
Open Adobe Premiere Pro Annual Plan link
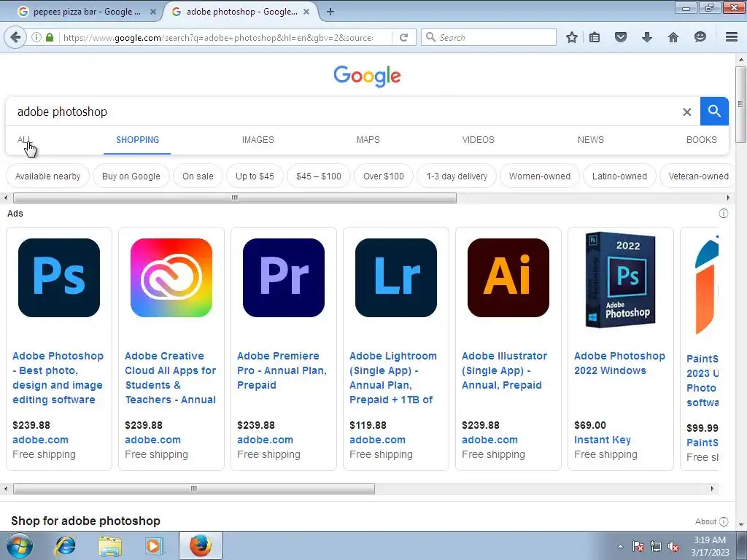pyautogui.click(x=282, y=370)
